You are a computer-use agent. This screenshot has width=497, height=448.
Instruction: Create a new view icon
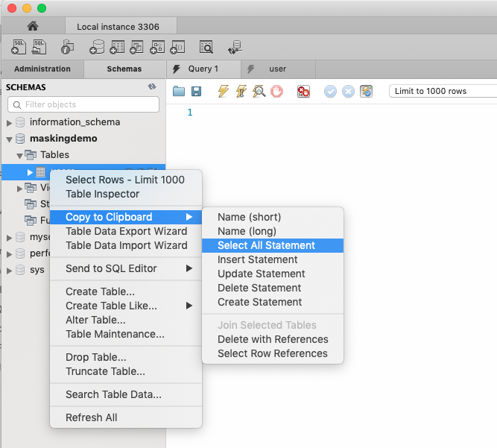136,47
